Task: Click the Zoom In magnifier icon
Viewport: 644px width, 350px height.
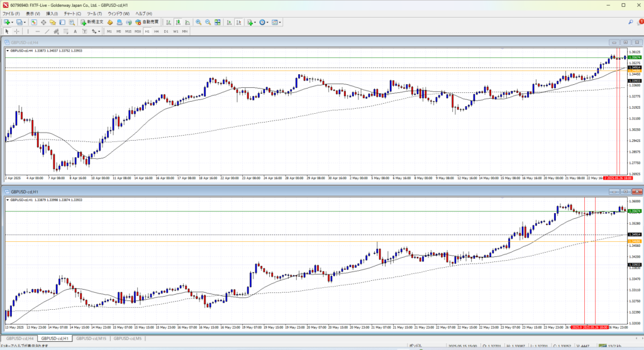Action: (x=198, y=22)
